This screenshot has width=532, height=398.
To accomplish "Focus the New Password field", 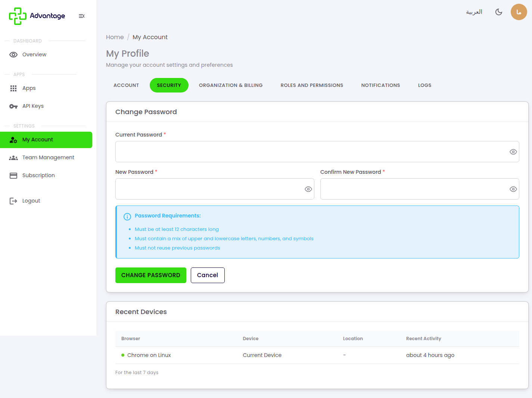I will pyautogui.click(x=215, y=189).
